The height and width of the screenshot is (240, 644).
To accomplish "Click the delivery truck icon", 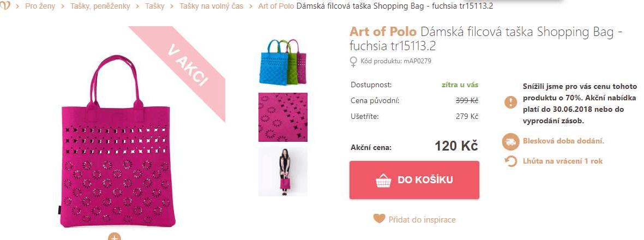I will pos(510,141).
